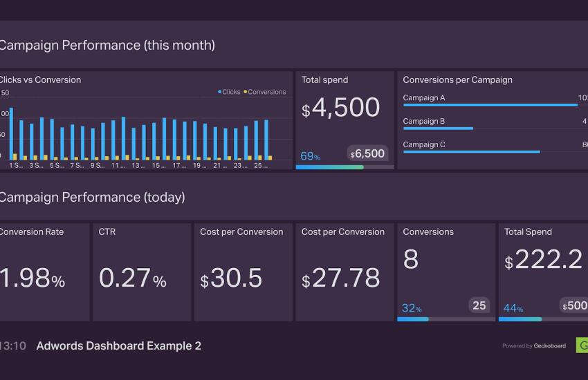
Task: Click the Campaign C label
Action: [x=424, y=144]
